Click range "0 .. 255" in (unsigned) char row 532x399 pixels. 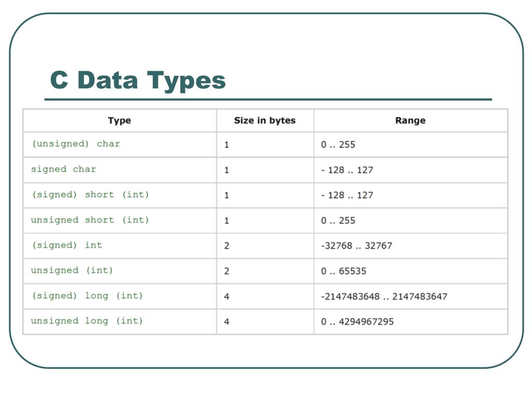click(338, 144)
